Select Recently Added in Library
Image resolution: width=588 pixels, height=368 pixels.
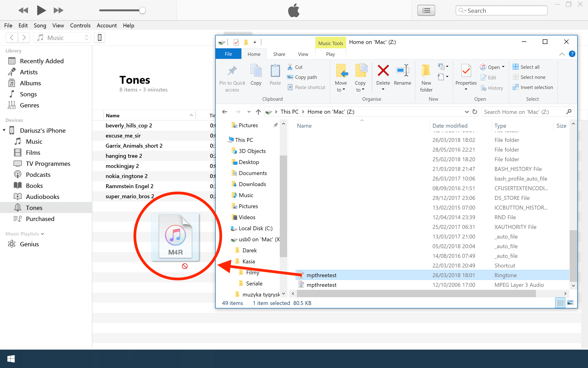[x=42, y=61]
